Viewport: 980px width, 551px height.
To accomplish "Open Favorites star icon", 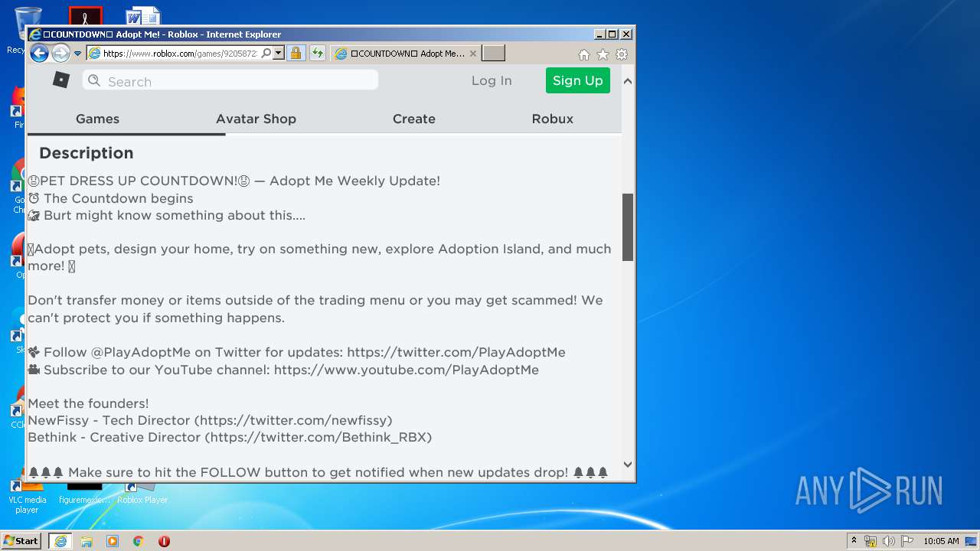I will [x=603, y=54].
